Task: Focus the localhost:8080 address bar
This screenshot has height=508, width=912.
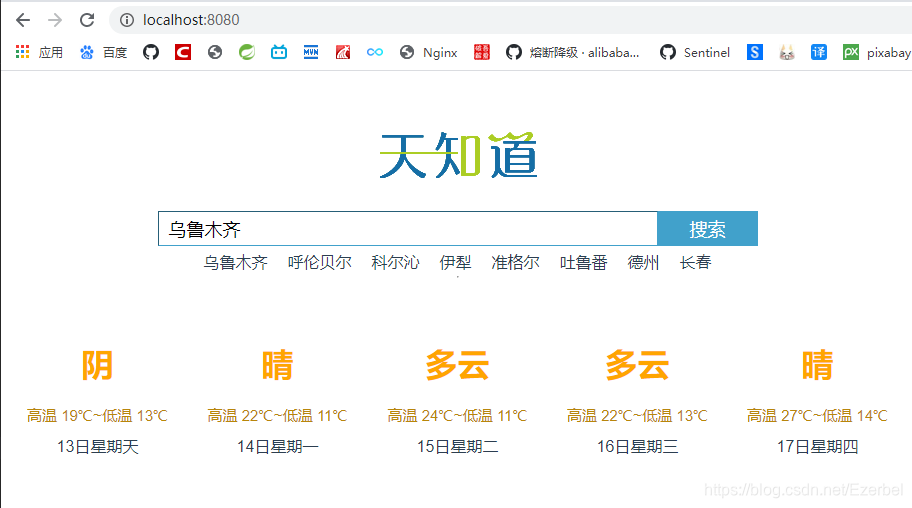Action: [x=512, y=20]
